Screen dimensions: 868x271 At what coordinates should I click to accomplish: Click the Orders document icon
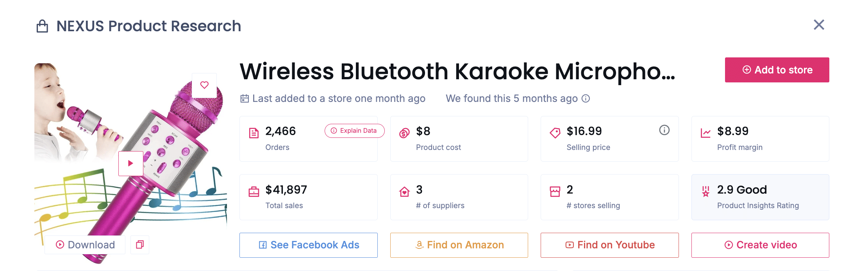tap(254, 133)
